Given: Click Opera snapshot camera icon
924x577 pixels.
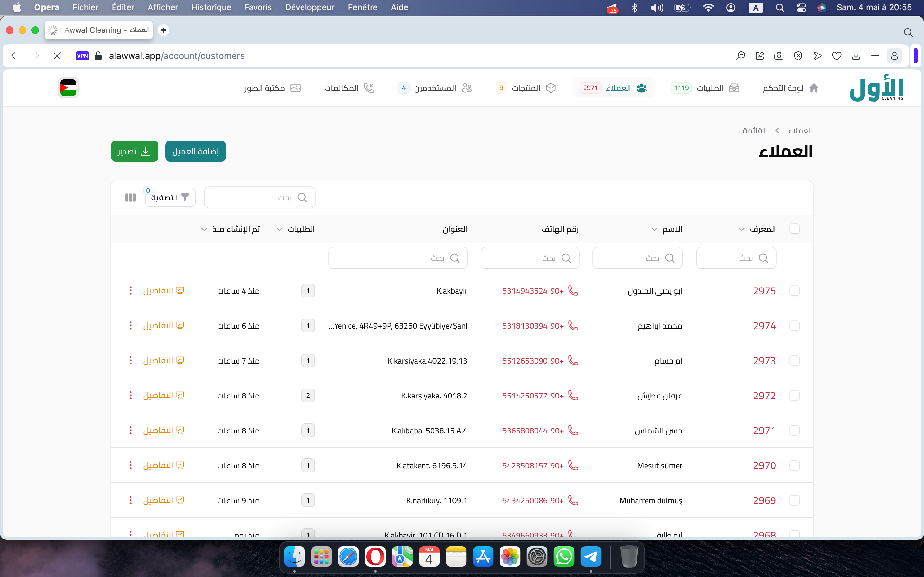Looking at the screenshot, I should tap(779, 56).
